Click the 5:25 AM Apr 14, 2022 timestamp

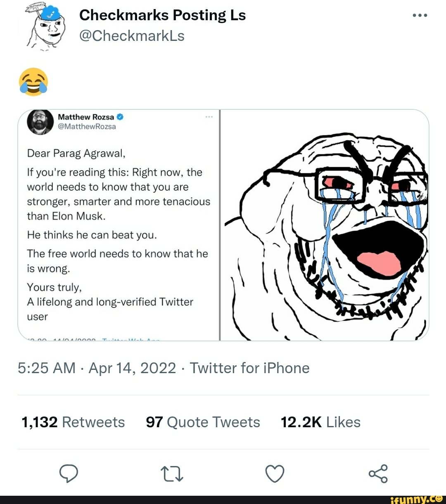click(97, 368)
